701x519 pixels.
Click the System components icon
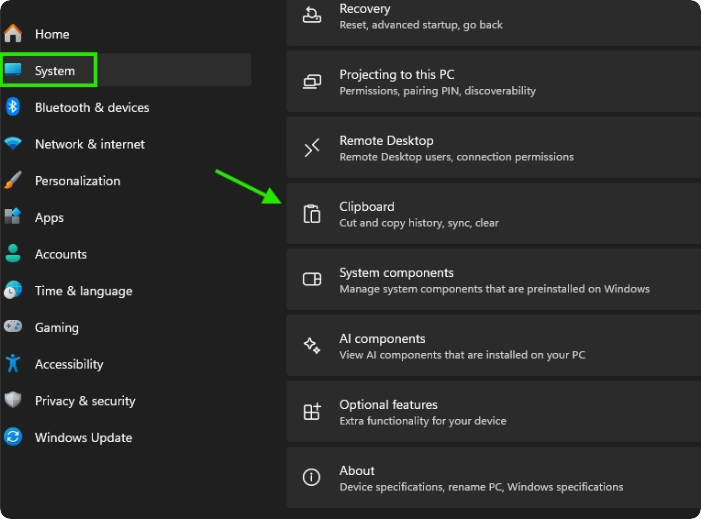click(312, 279)
